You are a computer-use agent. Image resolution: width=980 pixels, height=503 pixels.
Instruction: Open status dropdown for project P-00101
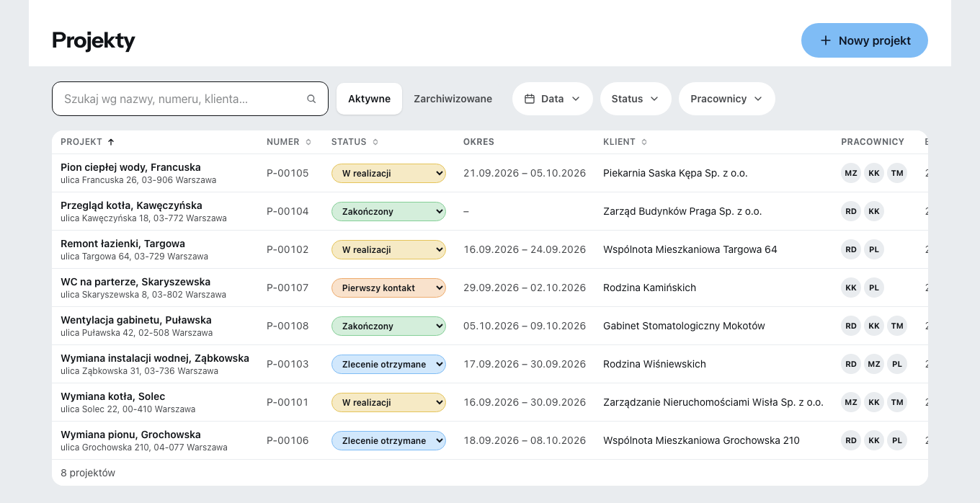click(388, 402)
